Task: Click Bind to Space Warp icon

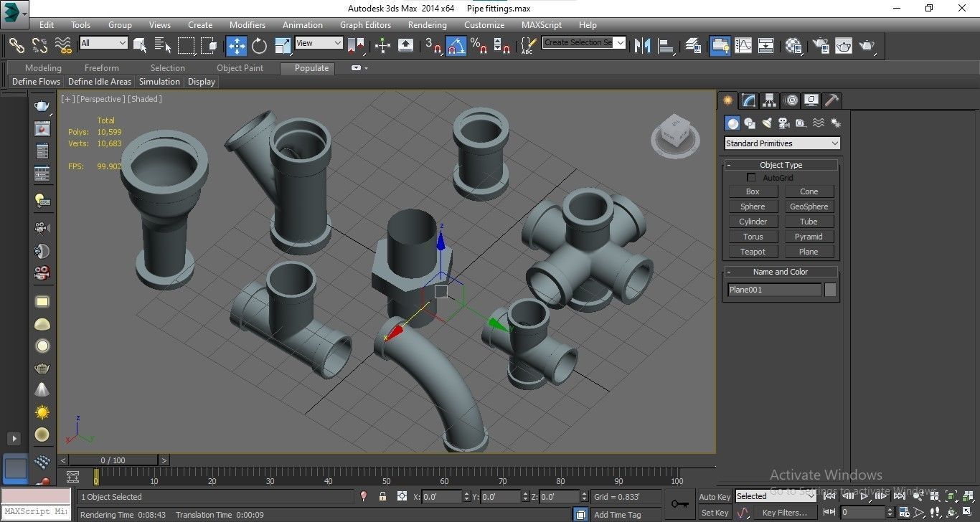Action: [63, 45]
